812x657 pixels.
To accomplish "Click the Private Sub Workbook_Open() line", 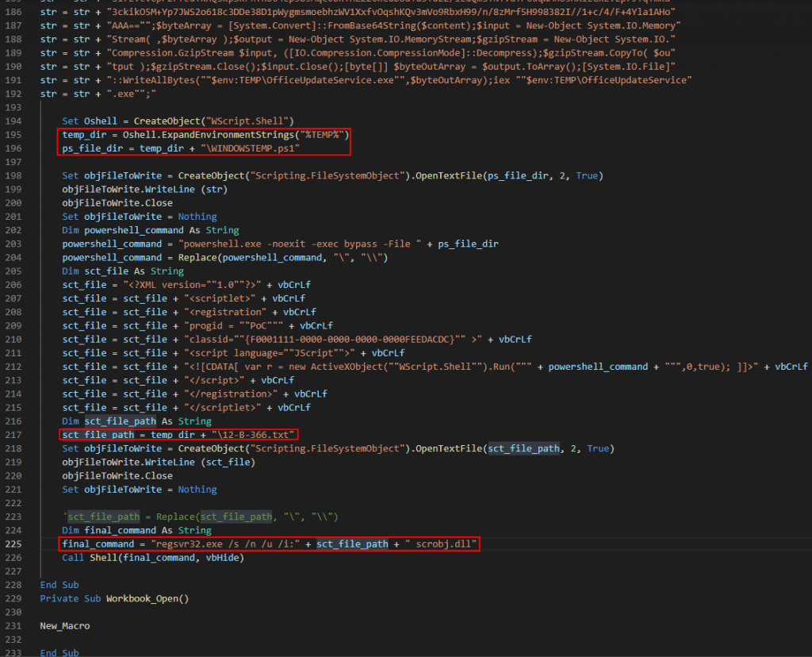I will pyautogui.click(x=114, y=598).
